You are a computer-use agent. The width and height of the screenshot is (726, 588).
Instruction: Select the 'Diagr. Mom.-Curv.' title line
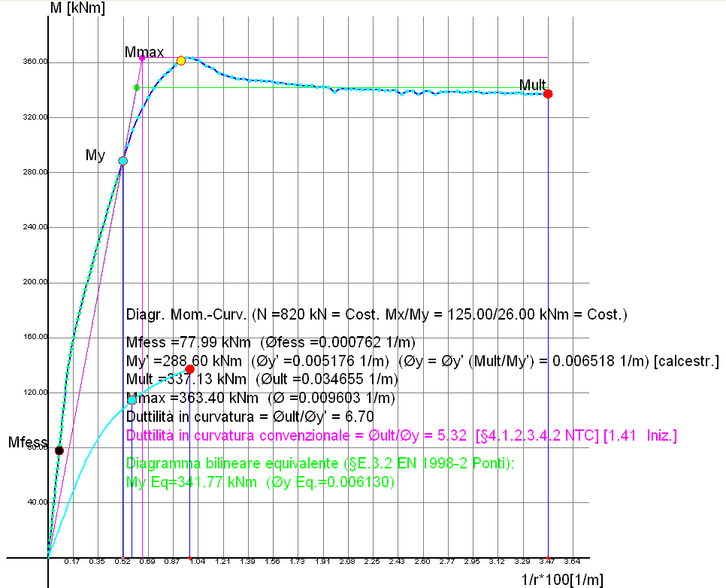pyautogui.click(x=377, y=314)
